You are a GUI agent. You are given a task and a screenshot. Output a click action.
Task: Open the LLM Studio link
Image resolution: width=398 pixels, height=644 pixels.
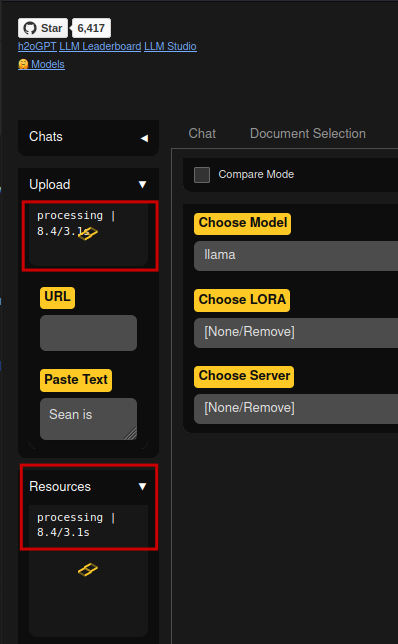coord(170,46)
